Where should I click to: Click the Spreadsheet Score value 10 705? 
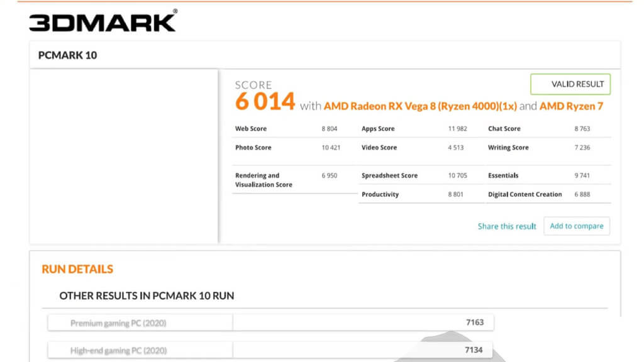coord(458,175)
